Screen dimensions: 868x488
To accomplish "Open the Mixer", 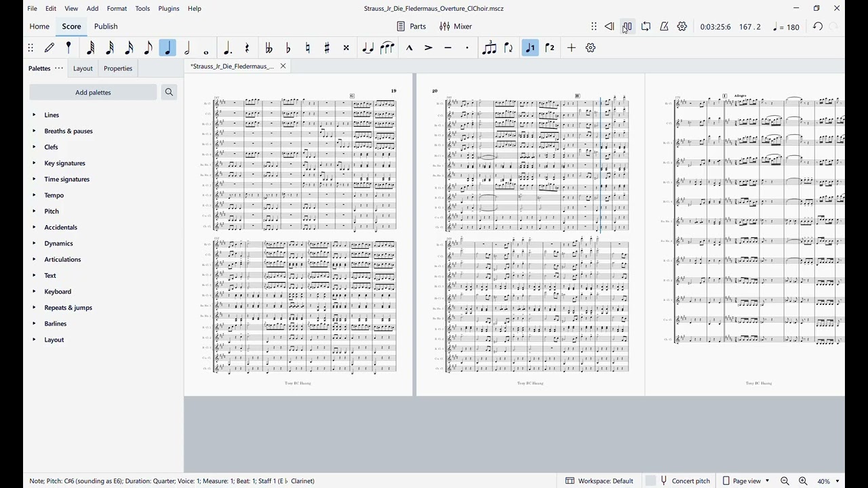I will [456, 27].
